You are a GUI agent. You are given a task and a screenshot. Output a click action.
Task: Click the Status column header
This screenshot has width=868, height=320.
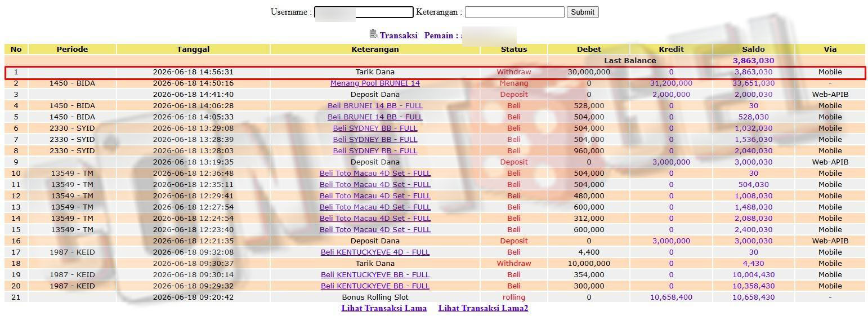tap(514, 49)
